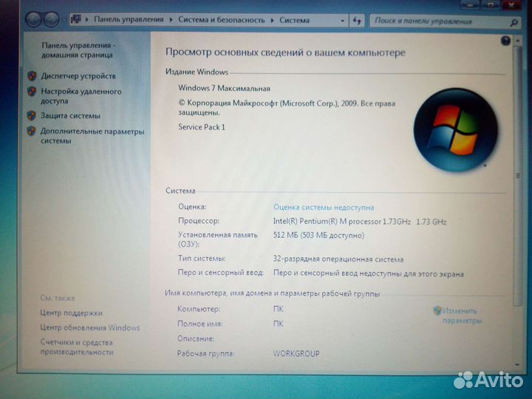
Task: Expand arrow after Система и безопасность breadcrumb
Action: pyautogui.click(x=272, y=21)
